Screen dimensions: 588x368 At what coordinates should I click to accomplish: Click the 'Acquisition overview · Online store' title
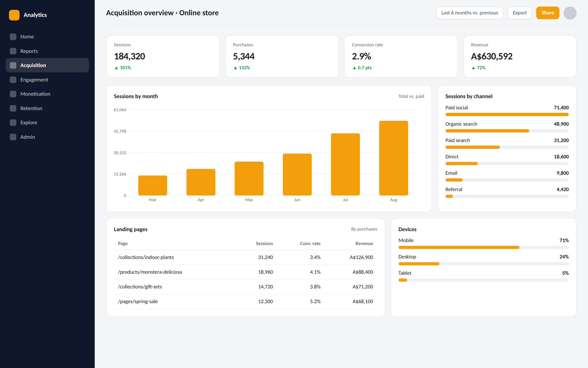[x=162, y=13]
